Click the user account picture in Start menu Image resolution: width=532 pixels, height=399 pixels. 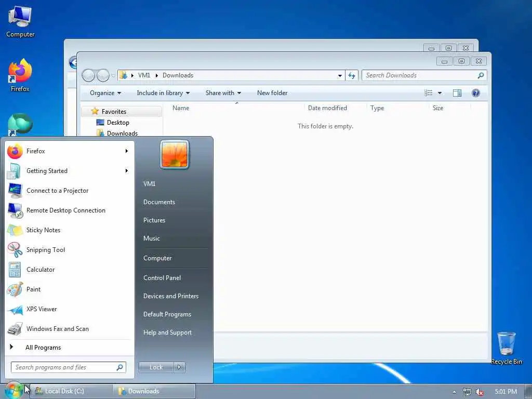[175, 154]
